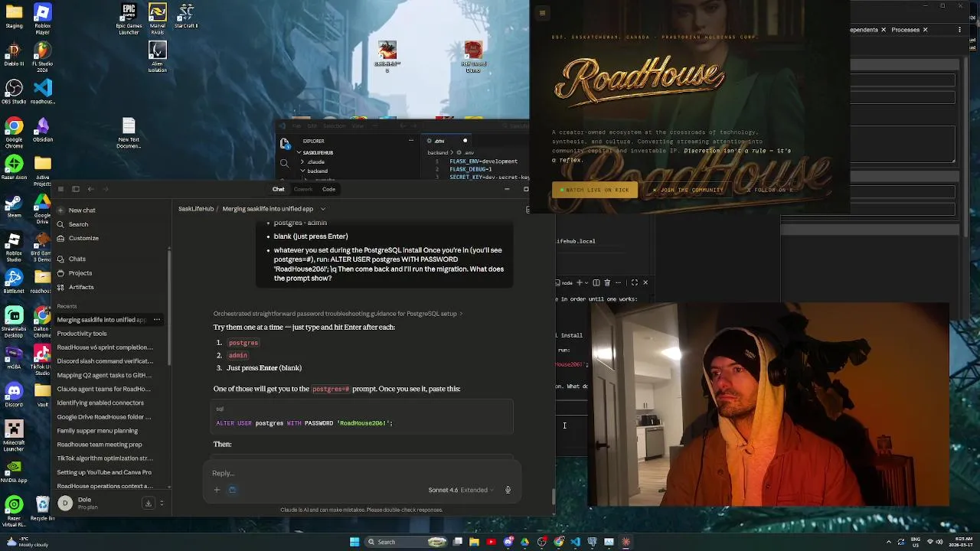
Task: Open the VS Code icon on the taskbar
Action: pos(576,542)
